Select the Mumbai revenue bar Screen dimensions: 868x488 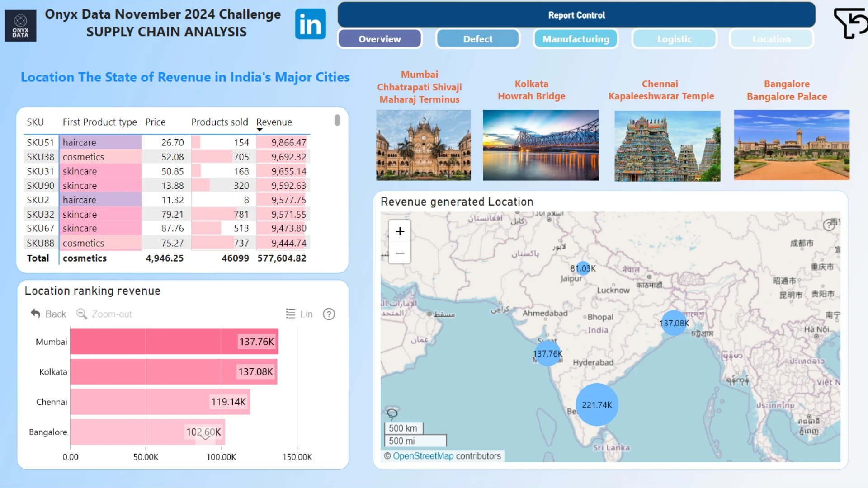pyautogui.click(x=174, y=342)
